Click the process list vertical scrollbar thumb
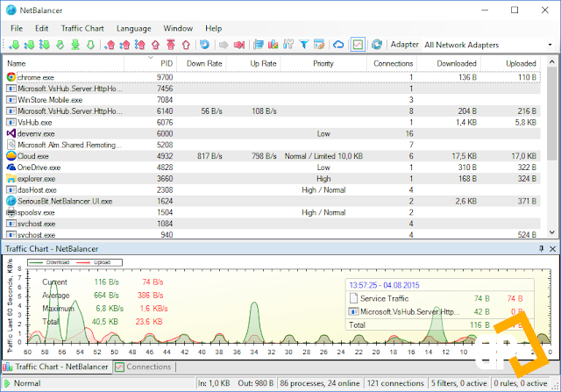 click(551, 113)
